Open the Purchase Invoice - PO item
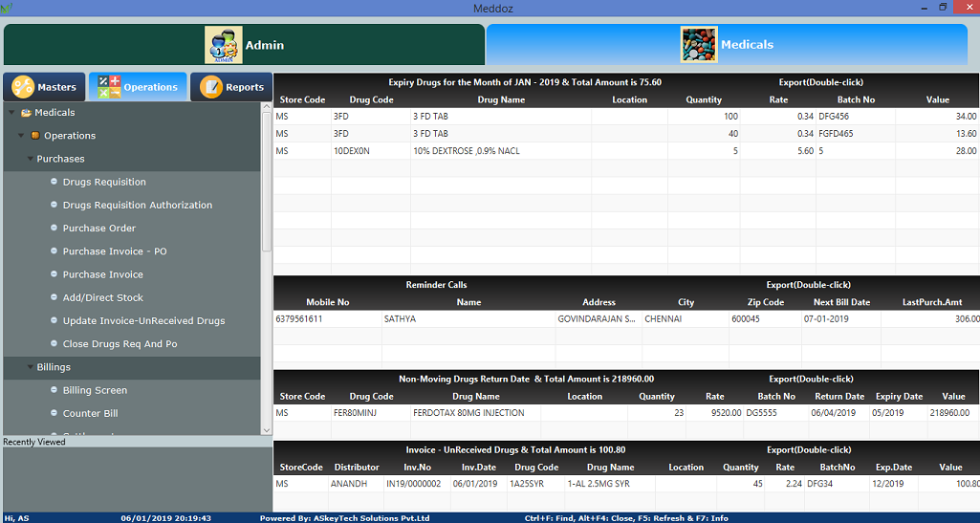 click(x=115, y=251)
